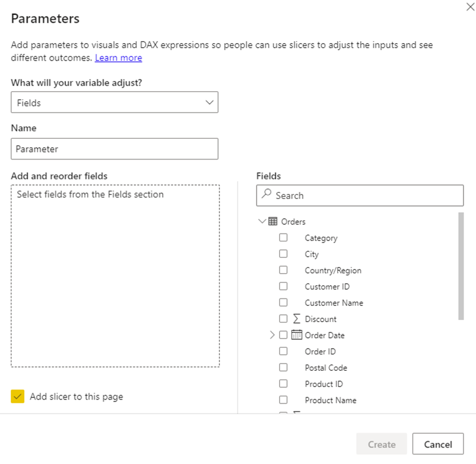
Task: Close the Parameters dialog with the X
Action: tap(469, 7)
